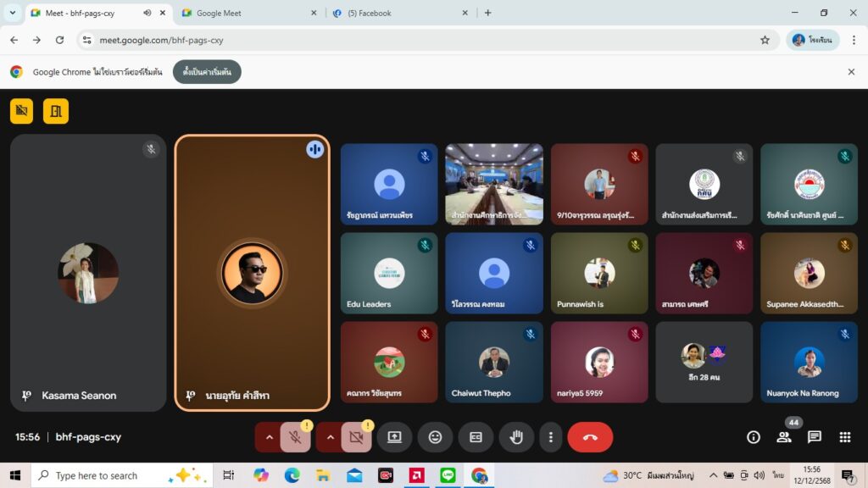Switch to the Google Meet browser tab

(246, 13)
